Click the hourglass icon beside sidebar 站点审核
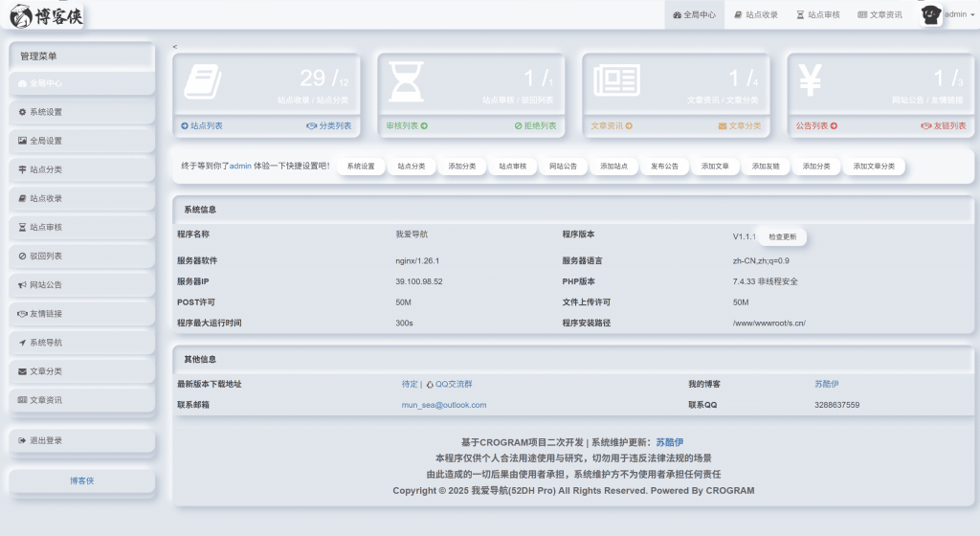This screenshot has width=980, height=536. tap(23, 228)
